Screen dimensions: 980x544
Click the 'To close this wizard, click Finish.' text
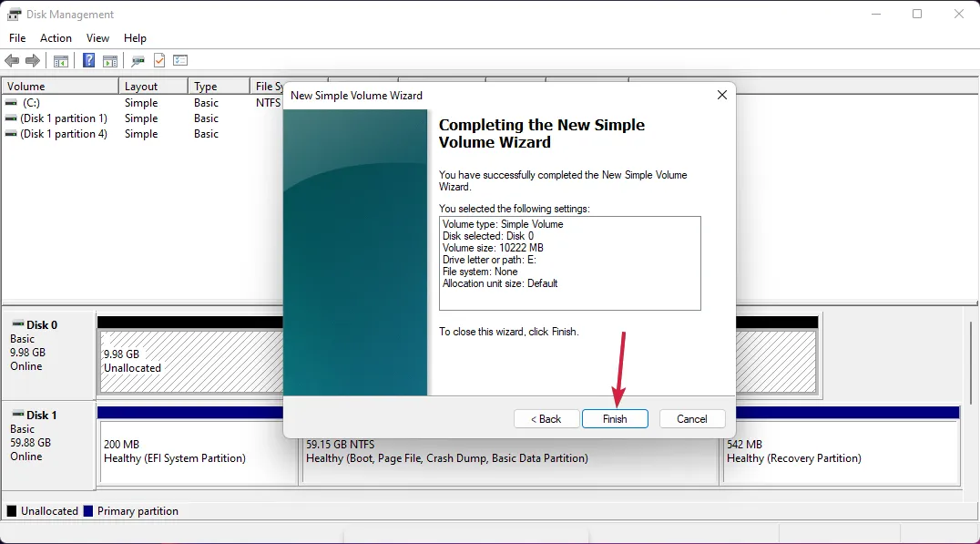(509, 332)
